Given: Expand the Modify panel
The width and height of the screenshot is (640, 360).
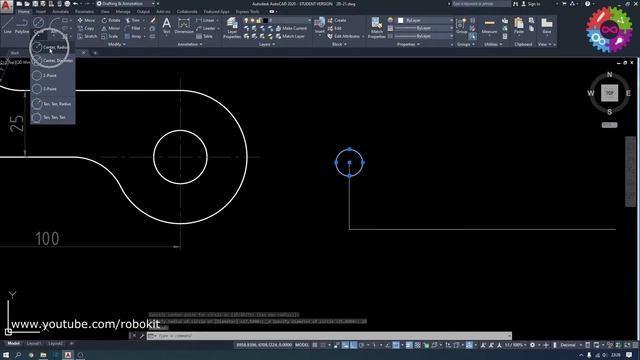Looking at the screenshot, I should tap(116, 44).
